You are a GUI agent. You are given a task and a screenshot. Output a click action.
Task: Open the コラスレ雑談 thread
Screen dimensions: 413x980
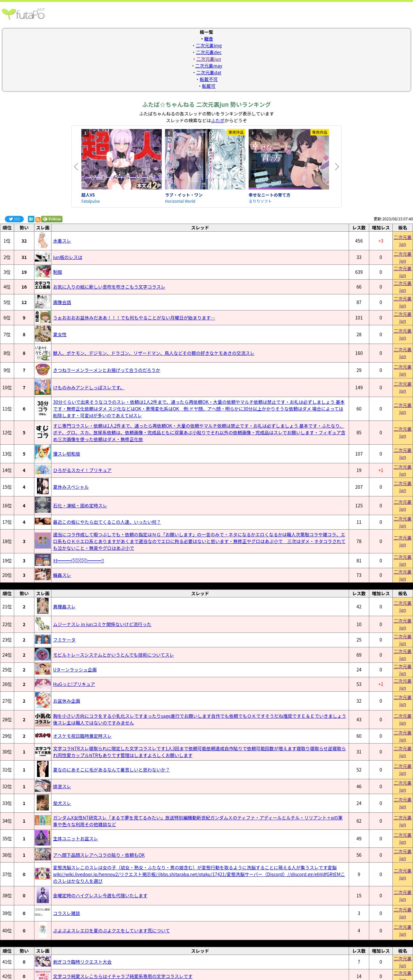click(67, 913)
